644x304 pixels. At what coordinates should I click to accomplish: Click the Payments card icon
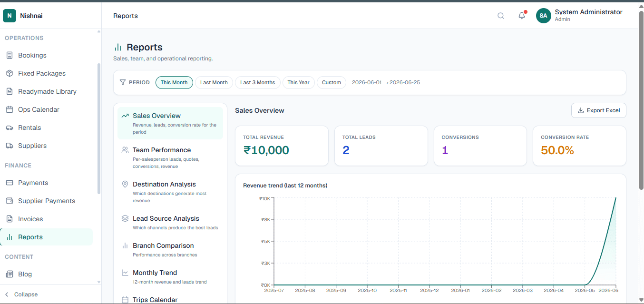[x=10, y=183]
